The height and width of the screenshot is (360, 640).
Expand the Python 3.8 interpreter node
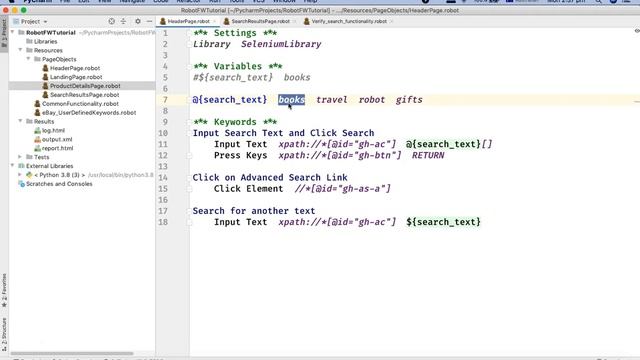(20, 175)
